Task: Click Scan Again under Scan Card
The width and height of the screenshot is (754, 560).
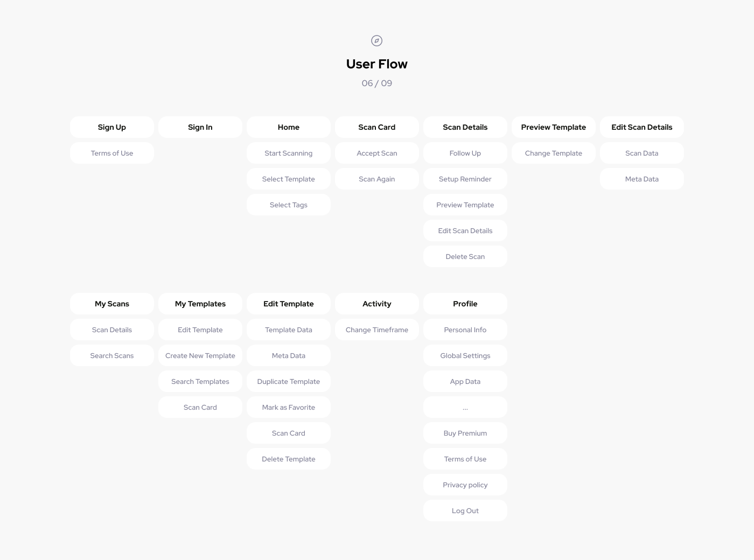Action: point(377,179)
